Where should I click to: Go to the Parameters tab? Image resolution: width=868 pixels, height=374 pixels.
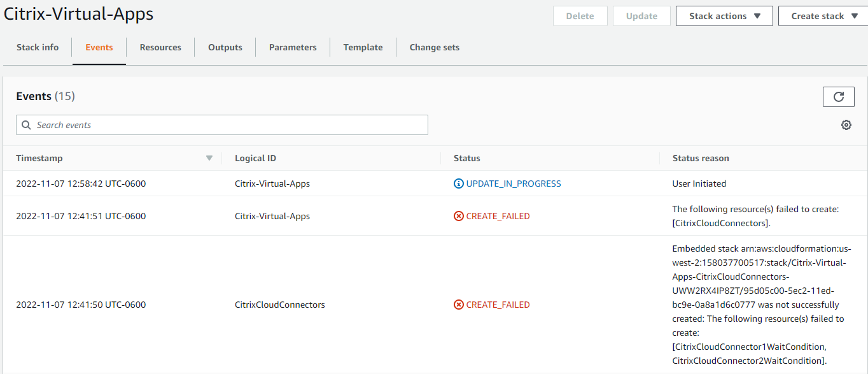pos(293,47)
